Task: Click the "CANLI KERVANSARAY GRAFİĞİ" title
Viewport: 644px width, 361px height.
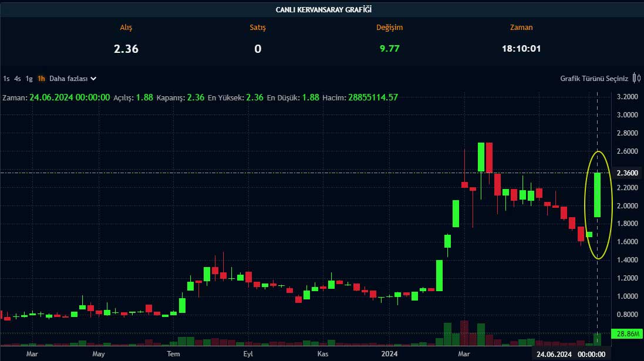Action: coord(323,9)
